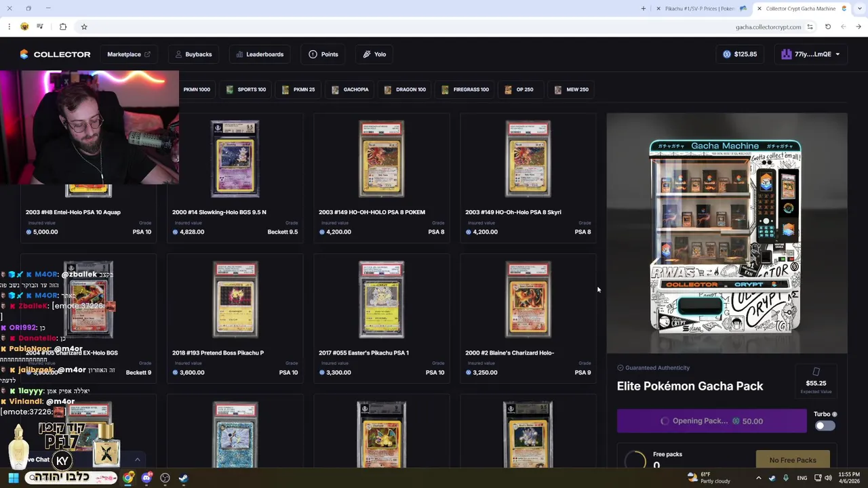This screenshot has height=488, width=868.
Task: Switch the ENG input language
Action: pyautogui.click(x=802, y=478)
